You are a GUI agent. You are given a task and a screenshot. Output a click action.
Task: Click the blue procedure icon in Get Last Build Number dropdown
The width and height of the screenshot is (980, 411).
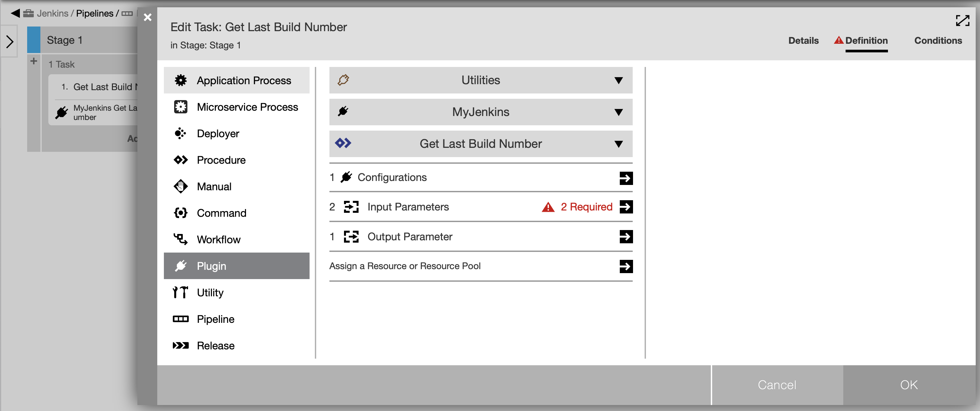[x=343, y=144]
